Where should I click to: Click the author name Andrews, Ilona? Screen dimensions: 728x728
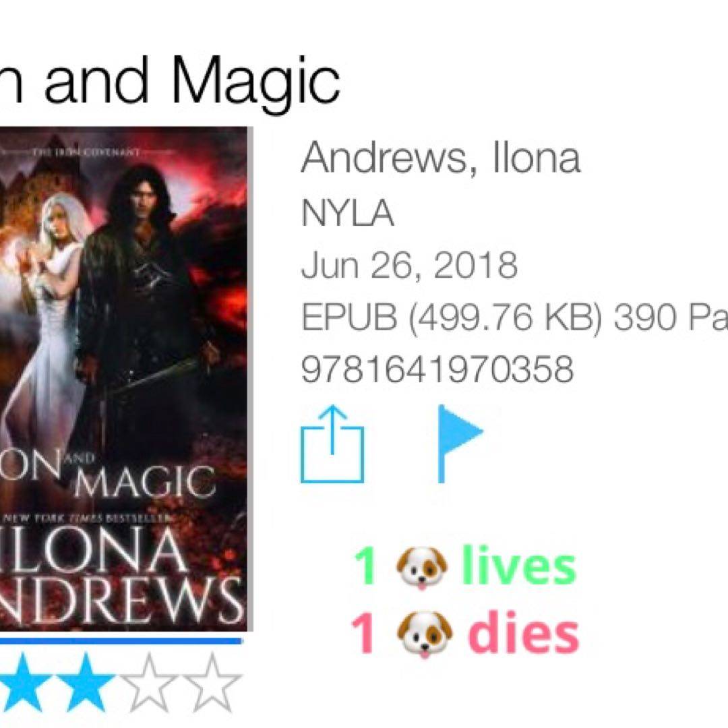point(441,157)
